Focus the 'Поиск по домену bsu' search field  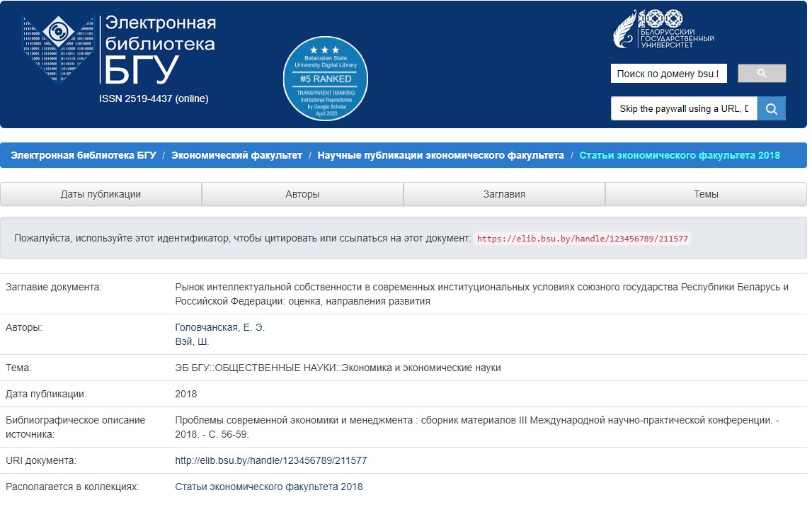668,74
